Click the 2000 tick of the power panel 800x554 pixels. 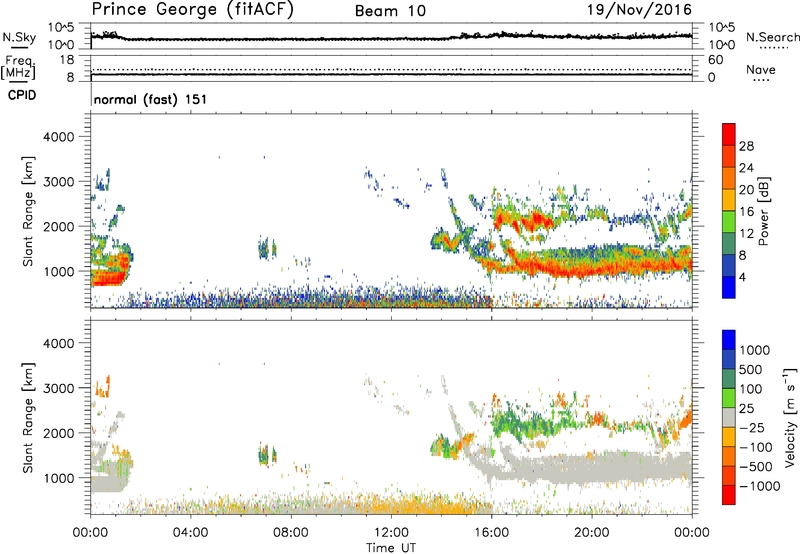click(59, 227)
